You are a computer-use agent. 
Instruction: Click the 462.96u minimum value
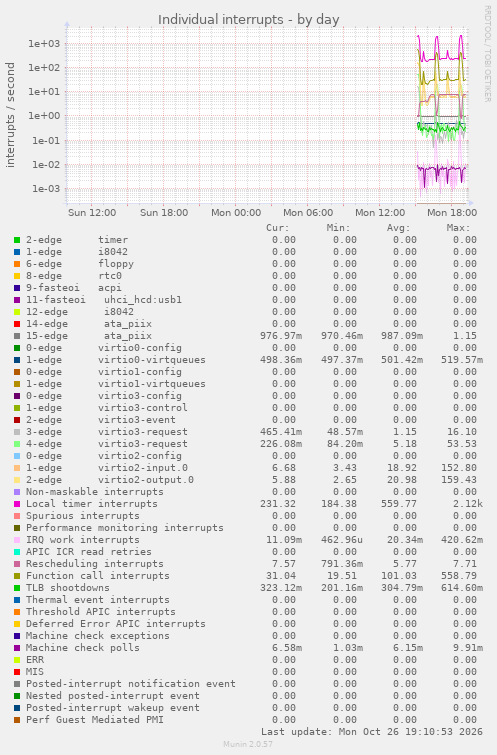(x=341, y=540)
